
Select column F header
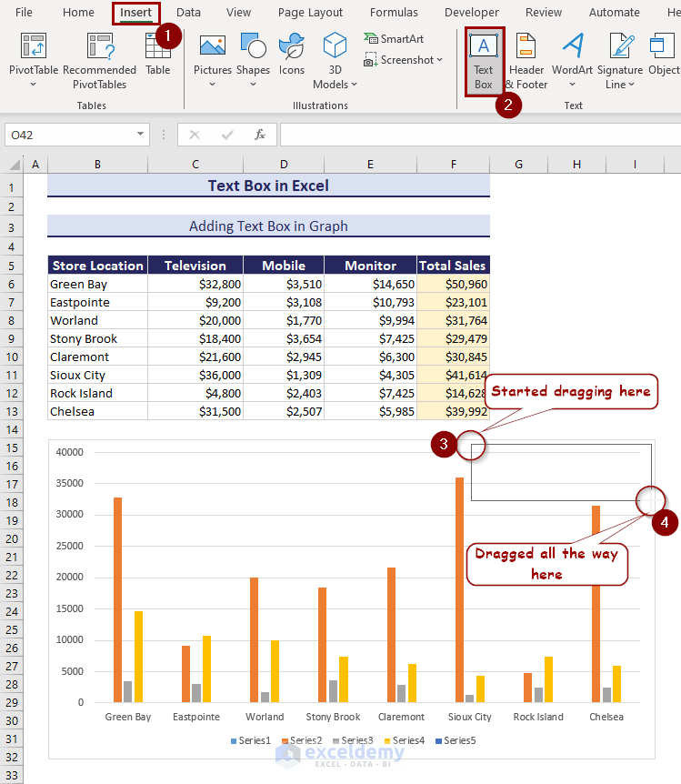454,165
